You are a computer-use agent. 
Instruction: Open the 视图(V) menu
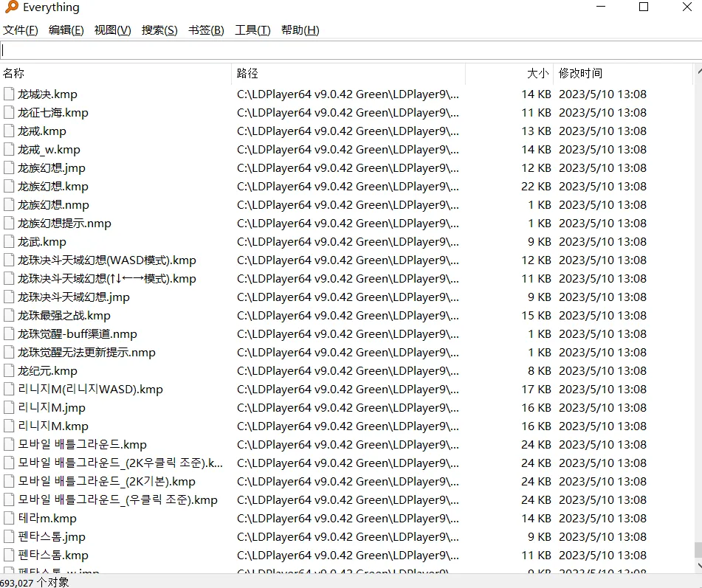tap(112, 30)
